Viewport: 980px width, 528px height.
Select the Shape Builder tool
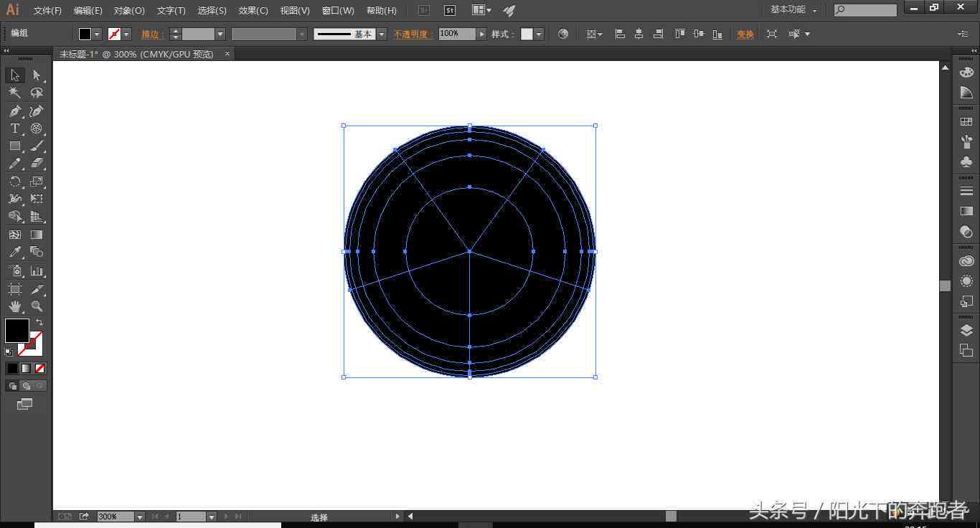pyautogui.click(x=15, y=217)
